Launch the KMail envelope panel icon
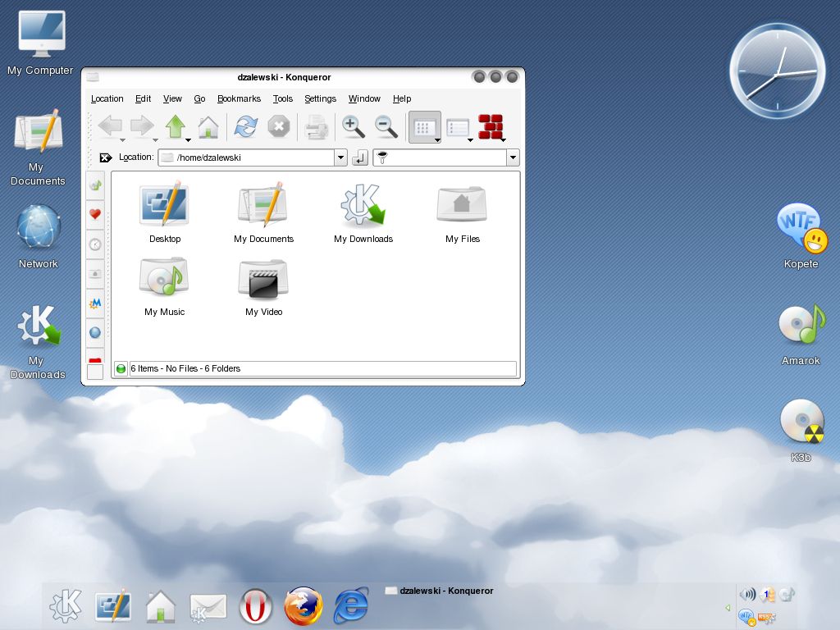This screenshot has height=630, width=840. pyautogui.click(x=208, y=608)
